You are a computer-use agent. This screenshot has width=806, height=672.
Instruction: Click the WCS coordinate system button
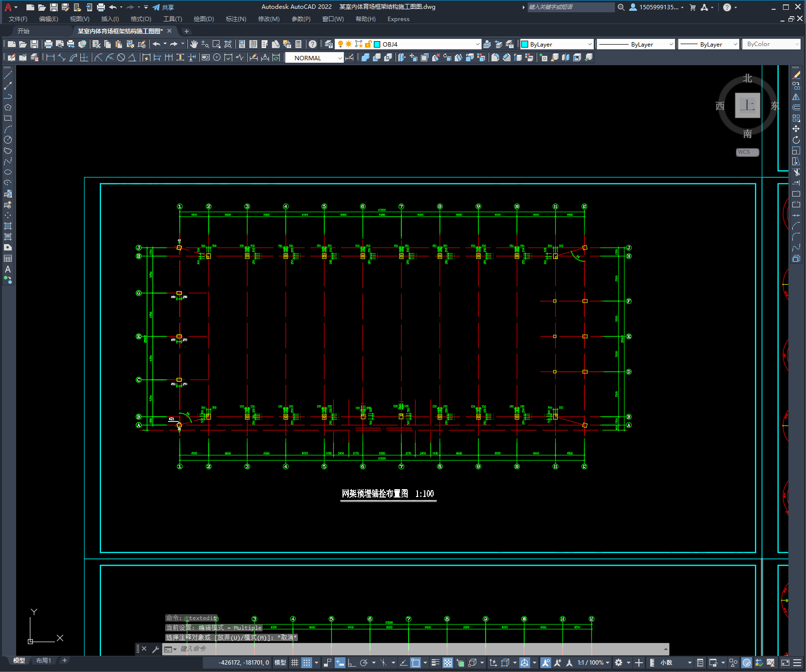747,152
